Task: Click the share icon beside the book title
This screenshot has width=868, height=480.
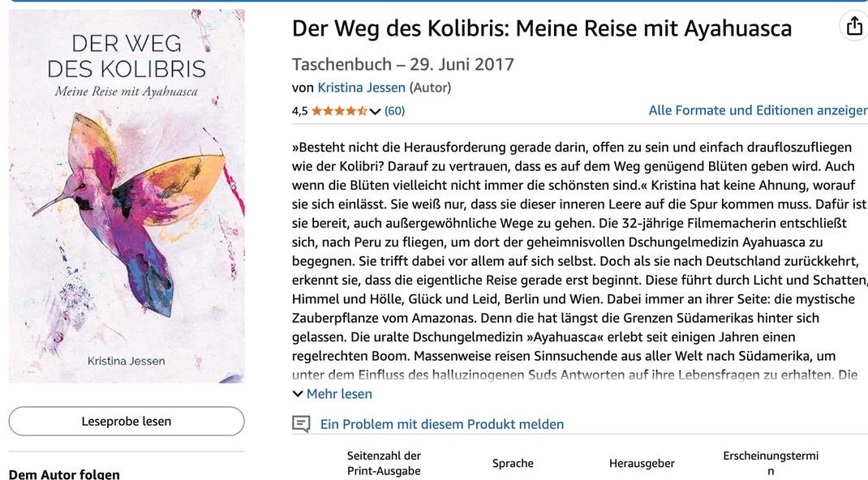Action: pyautogui.click(x=854, y=25)
